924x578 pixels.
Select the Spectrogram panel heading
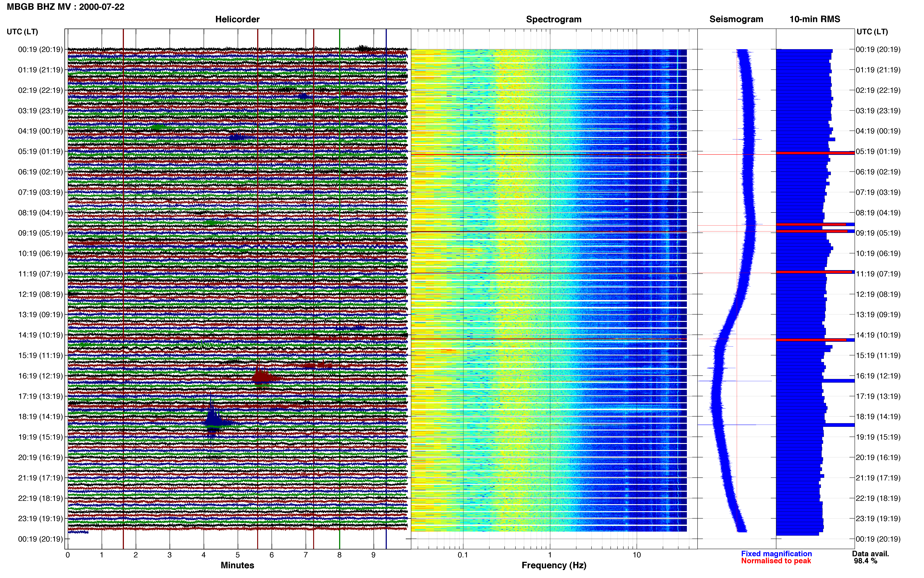coord(554,19)
